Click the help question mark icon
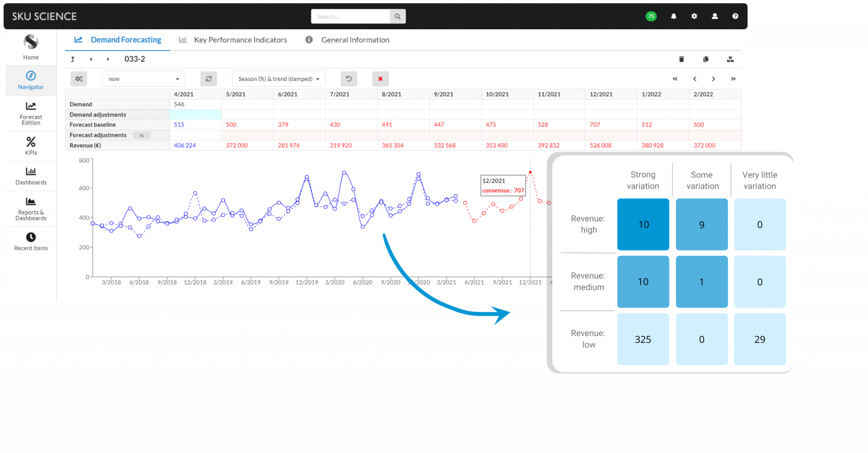 click(x=735, y=16)
